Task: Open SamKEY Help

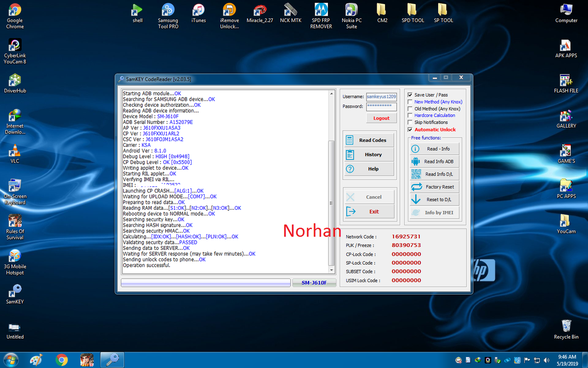Action: click(368, 169)
